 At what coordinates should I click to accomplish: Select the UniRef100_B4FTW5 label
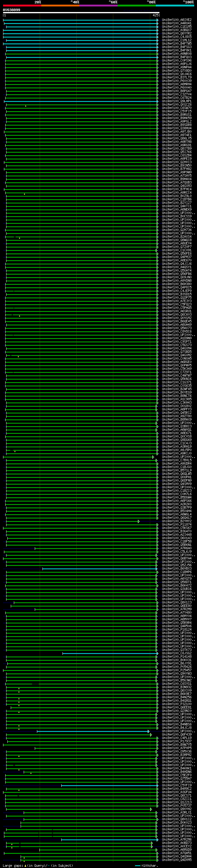click(x=177, y=43)
